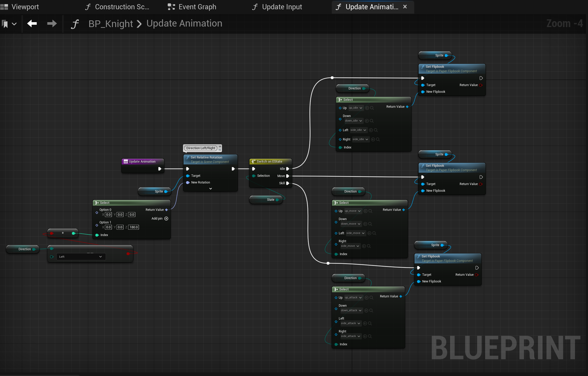
Task: Click the Idle exec output pin
Action: 288,169
